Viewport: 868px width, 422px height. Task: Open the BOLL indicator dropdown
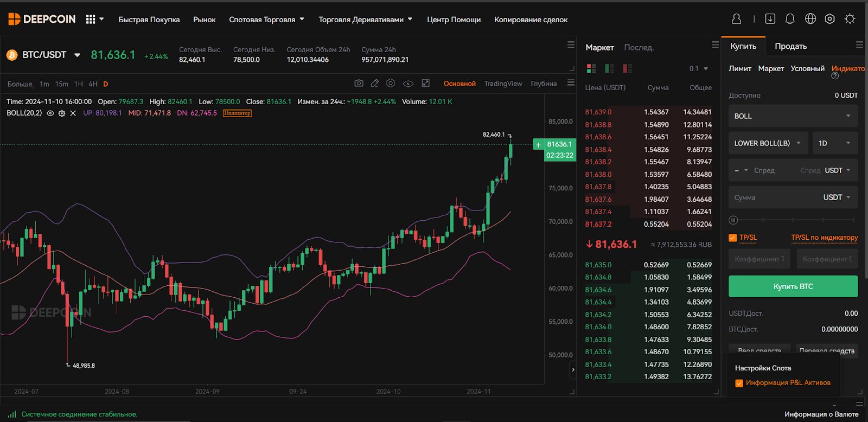pyautogui.click(x=793, y=116)
